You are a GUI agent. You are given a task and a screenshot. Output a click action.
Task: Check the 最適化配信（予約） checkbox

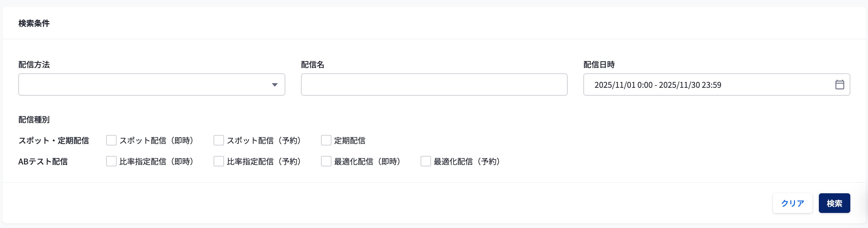[425, 161]
